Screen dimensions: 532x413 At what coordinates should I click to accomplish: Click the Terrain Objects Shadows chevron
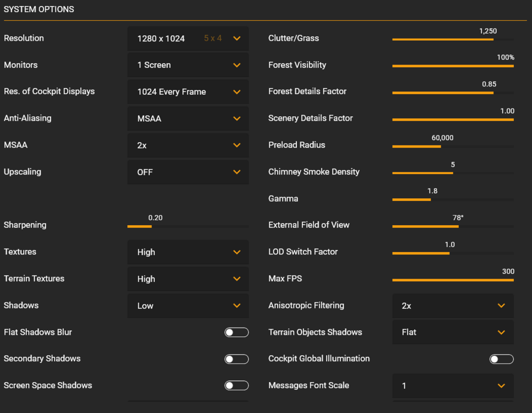coord(501,332)
